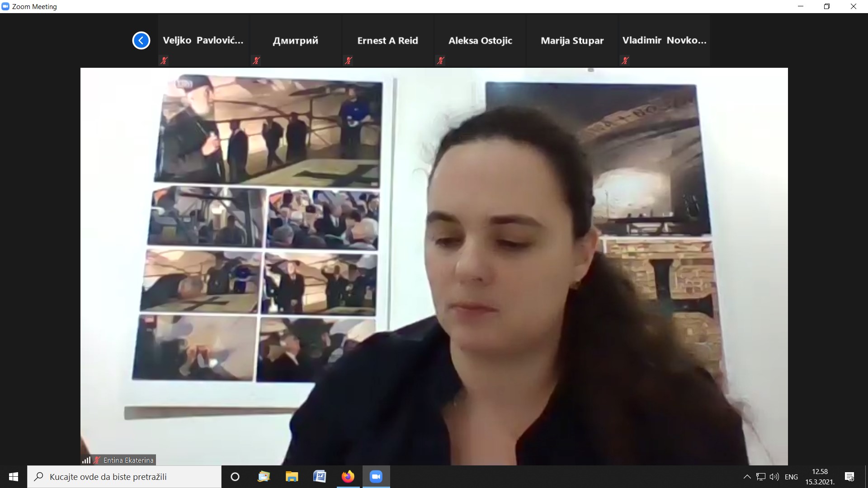The width and height of the screenshot is (868, 488).
Task: Click muted mic icon of Aleksa Ostojic
Action: click(x=441, y=60)
